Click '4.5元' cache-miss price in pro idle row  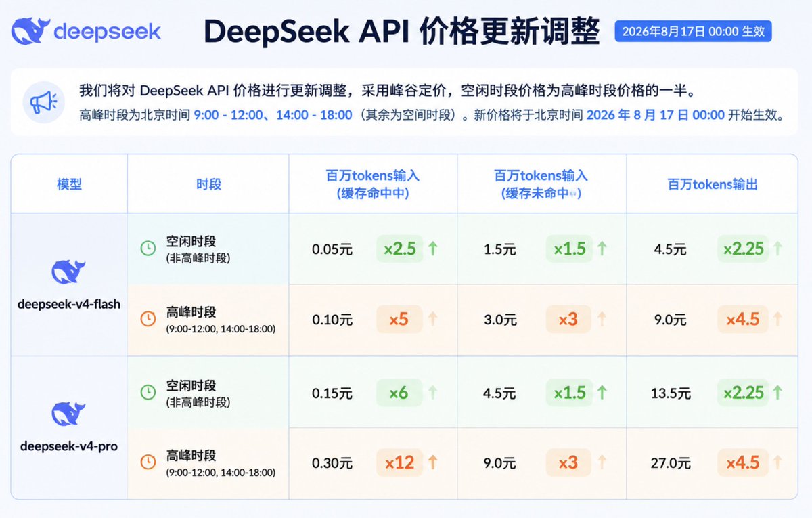click(500, 393)
